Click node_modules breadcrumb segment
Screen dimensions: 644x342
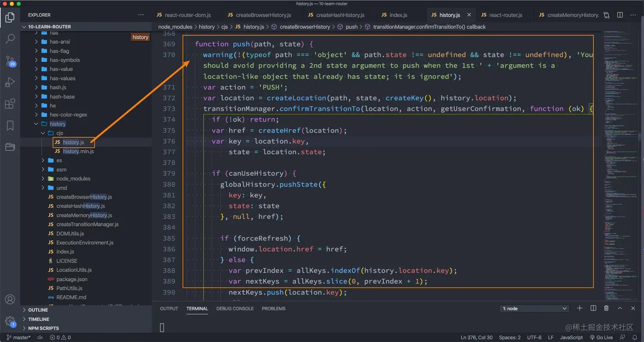(175, 27)
